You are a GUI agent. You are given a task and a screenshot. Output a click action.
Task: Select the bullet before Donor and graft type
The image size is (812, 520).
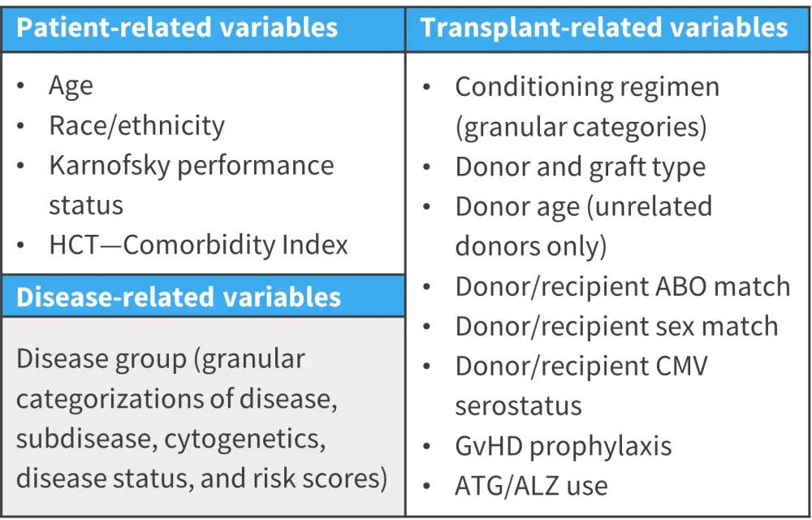[428, 167]
